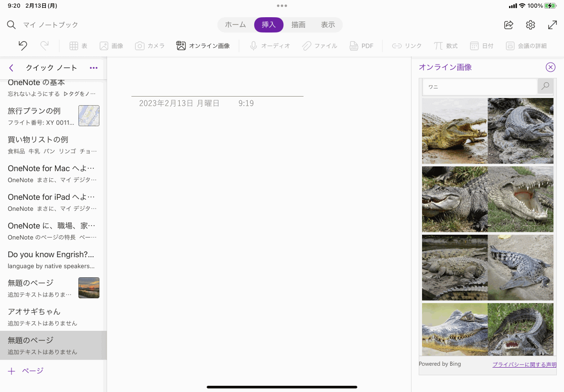This screenshot has height=392, width=564.
Task: Click the page title area above the date
Action: [217, 88]
